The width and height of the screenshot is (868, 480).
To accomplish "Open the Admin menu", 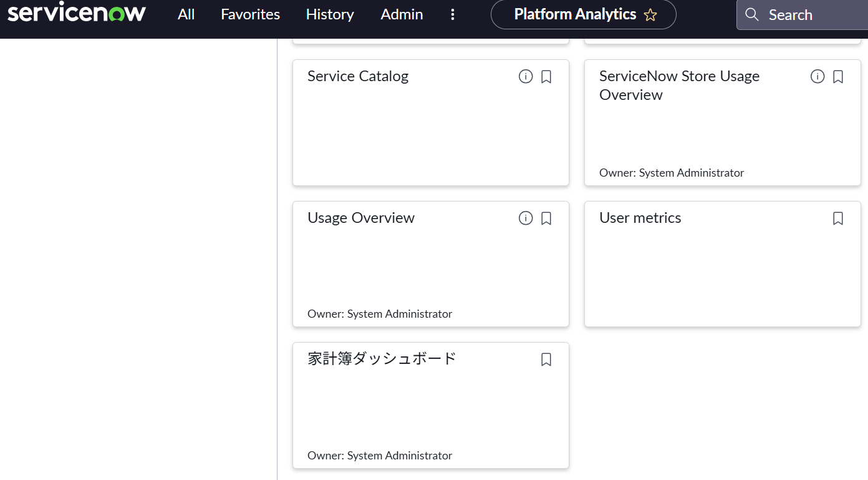I will point(402,14).
